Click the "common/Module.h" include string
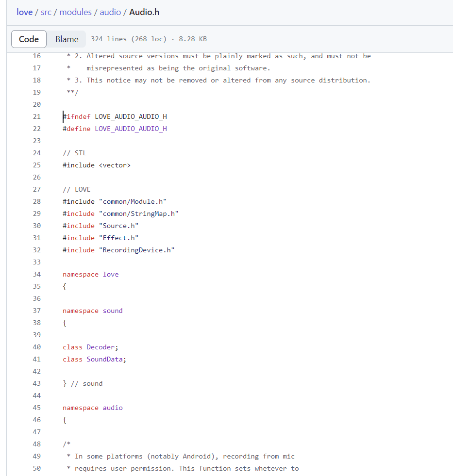This screenshot has height=476, width=453. [133, 201]
